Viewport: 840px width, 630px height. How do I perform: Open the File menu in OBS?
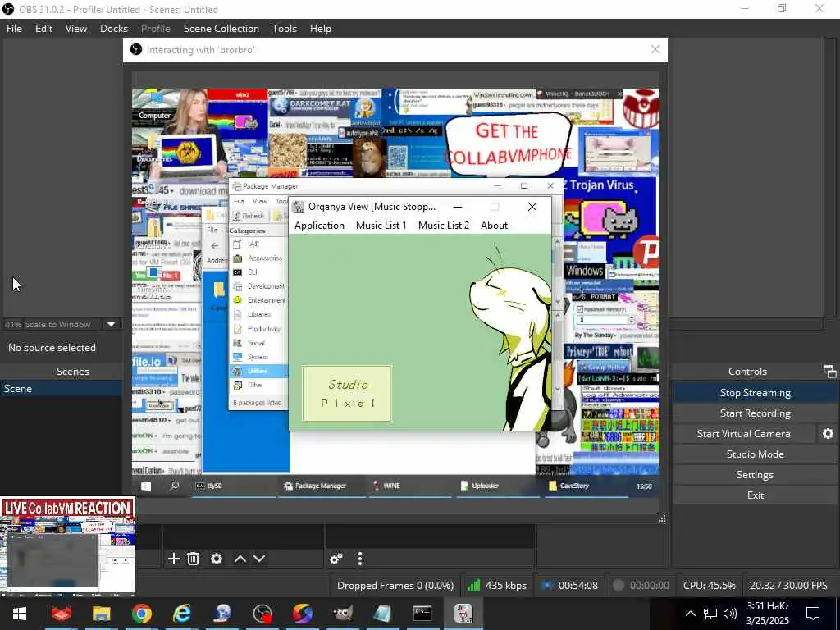point(15,29)
